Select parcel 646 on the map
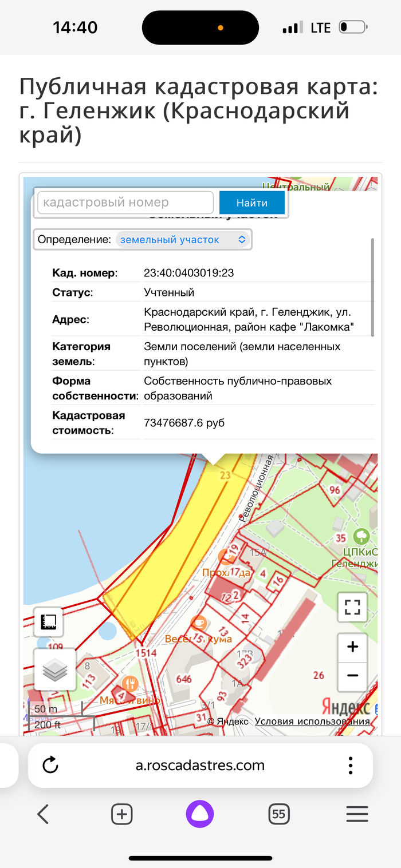Image resolution: width=401 pixels, height=868 pixels. tap(184, 679)
